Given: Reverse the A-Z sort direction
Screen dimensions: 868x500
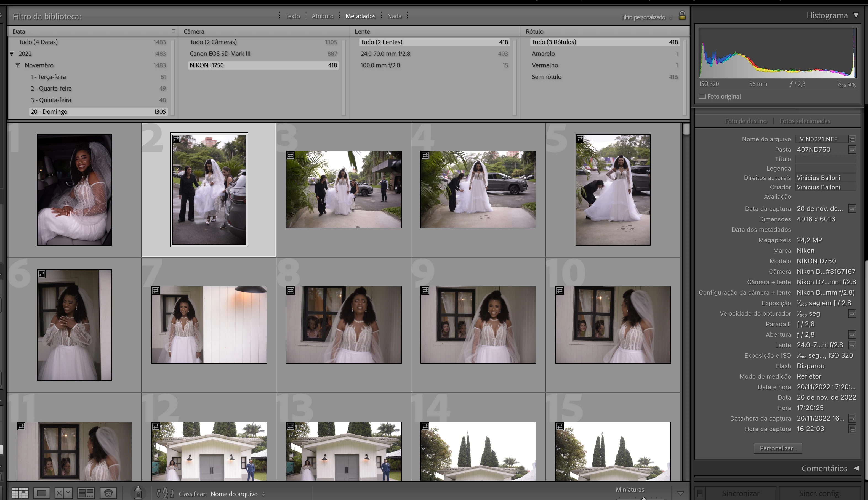Looking at the screenshot, I should pos(165,493).
